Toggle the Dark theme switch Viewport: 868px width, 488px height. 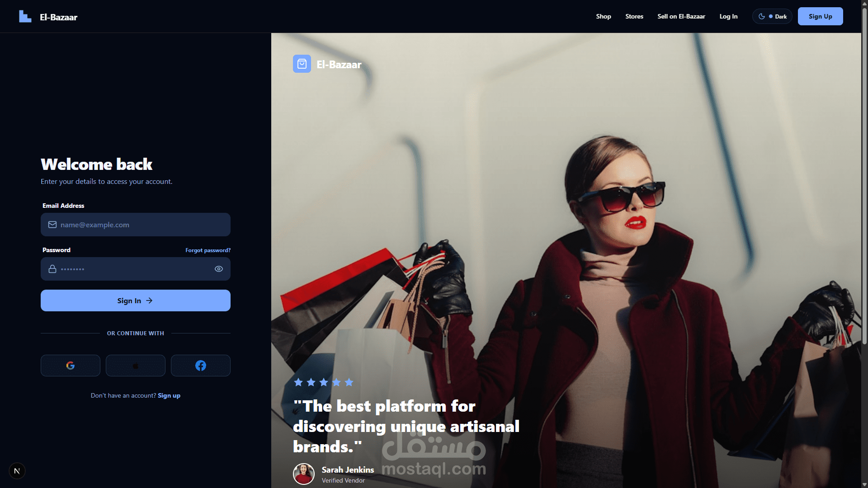772,16
